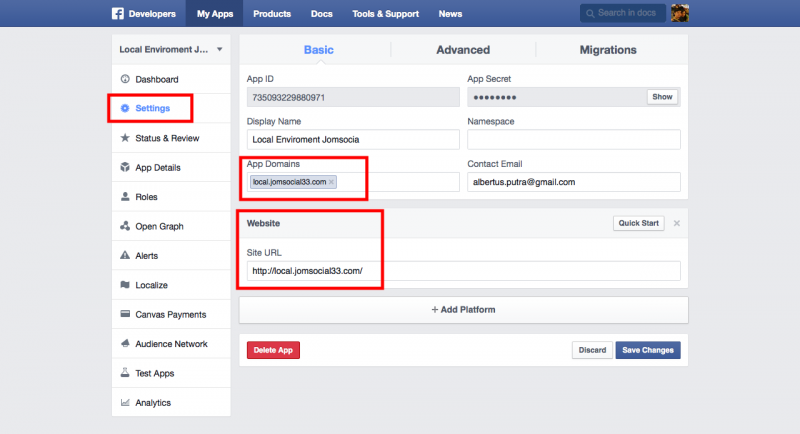Switch to the Advanced tab
800x434 pixels.
click(x=463, y=50)
